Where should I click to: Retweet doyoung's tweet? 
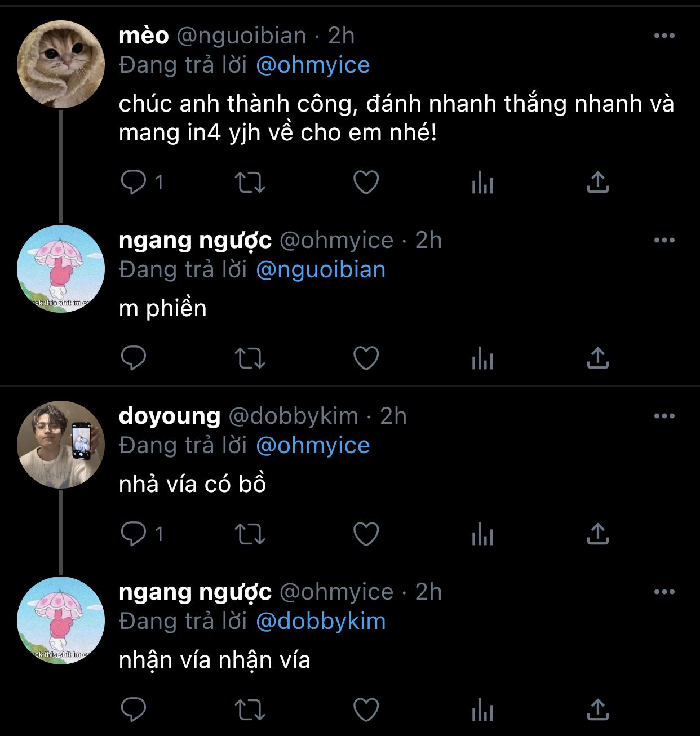(x=249, y=534)
